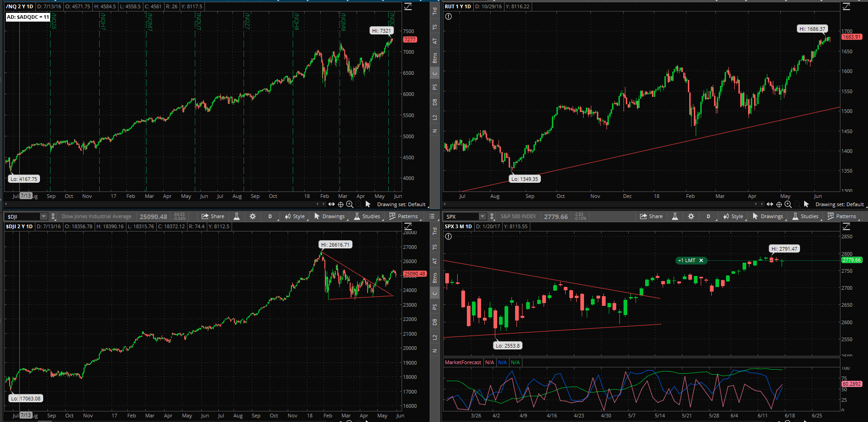This screenshot has width=868, height=422.
Task: Click the Hi: 26616.71 bubble on $DJI chart
Action: (336, 245)
